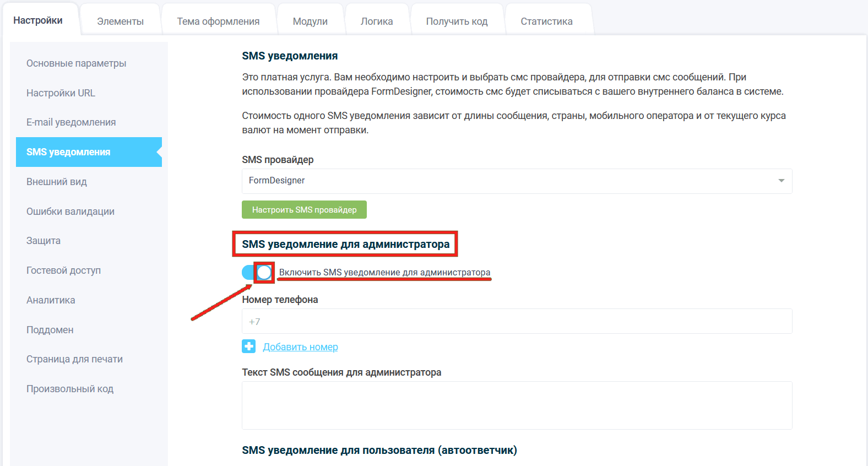Click the Добавить номер link

[x=300, y=347]
